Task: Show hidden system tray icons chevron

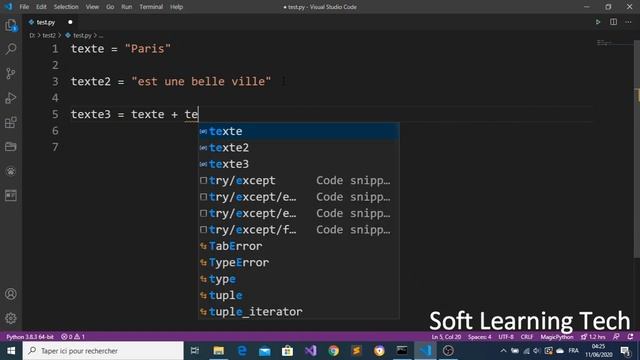Action: 503,351
